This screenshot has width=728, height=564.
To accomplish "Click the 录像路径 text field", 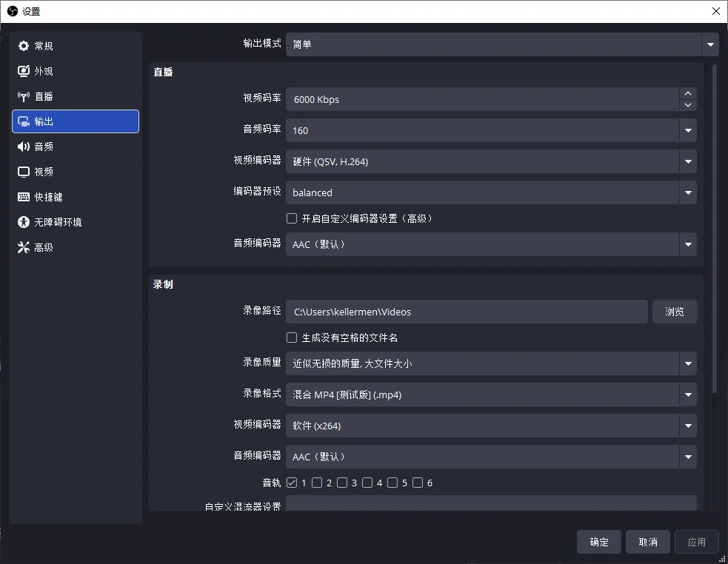I will point(467,312).
